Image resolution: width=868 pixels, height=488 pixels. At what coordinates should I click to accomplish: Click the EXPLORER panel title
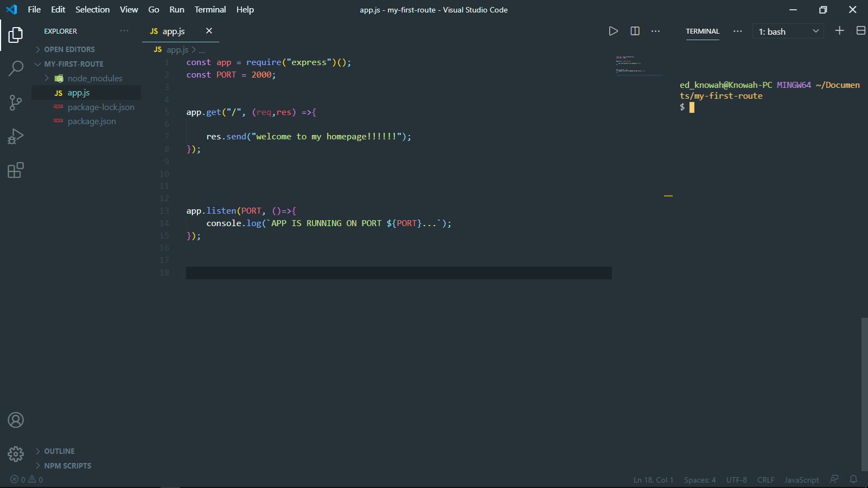coord(61,31)
